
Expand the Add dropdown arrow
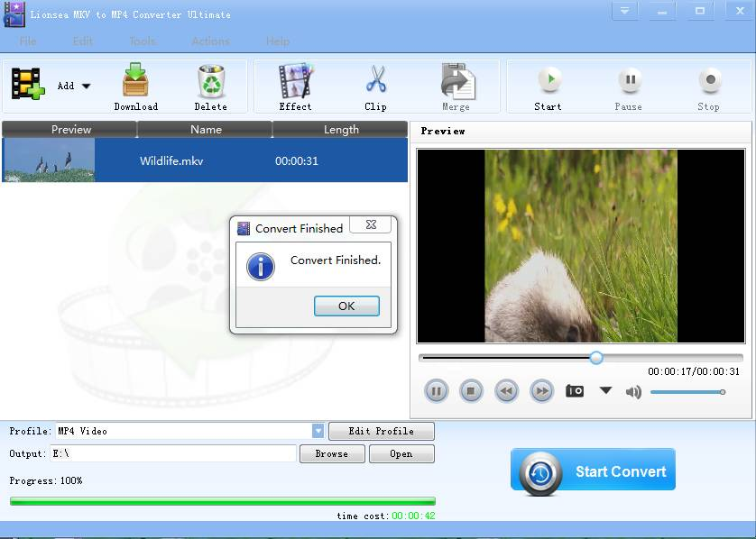[x=84, y=86]
